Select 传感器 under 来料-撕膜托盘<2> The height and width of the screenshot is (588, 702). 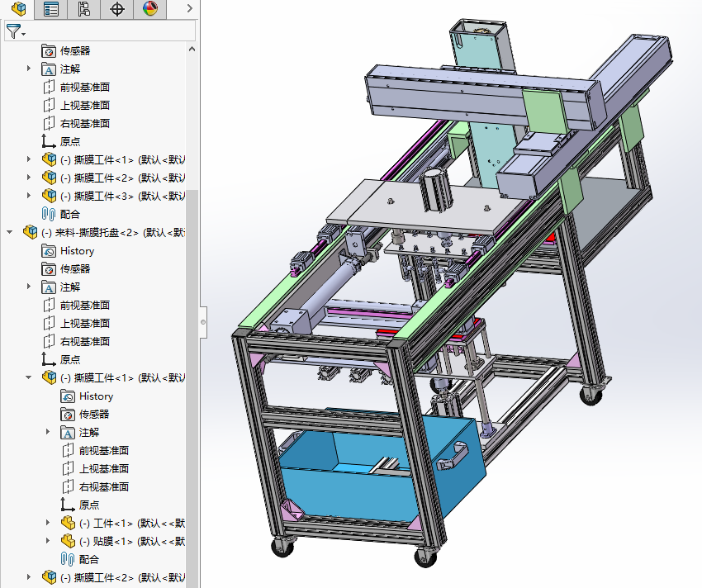[x=66, y=268]
